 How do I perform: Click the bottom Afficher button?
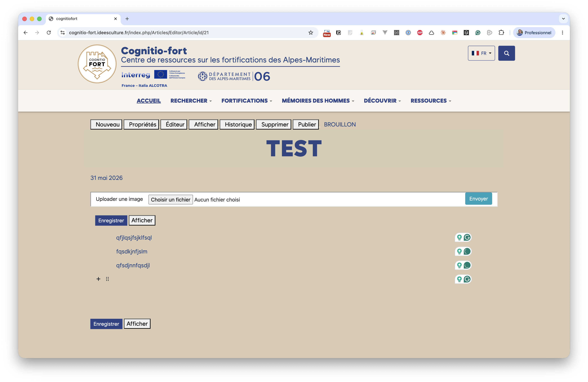137,324
